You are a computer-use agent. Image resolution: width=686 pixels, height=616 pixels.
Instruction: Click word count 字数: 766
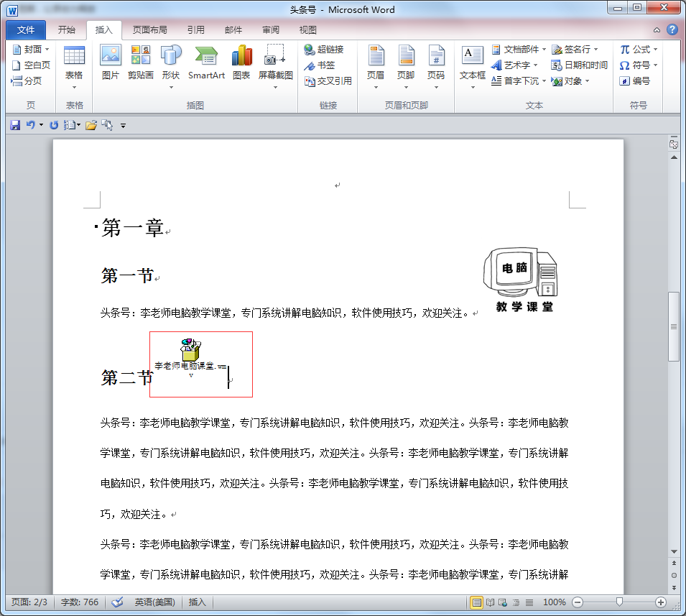(x=80, y=602)
